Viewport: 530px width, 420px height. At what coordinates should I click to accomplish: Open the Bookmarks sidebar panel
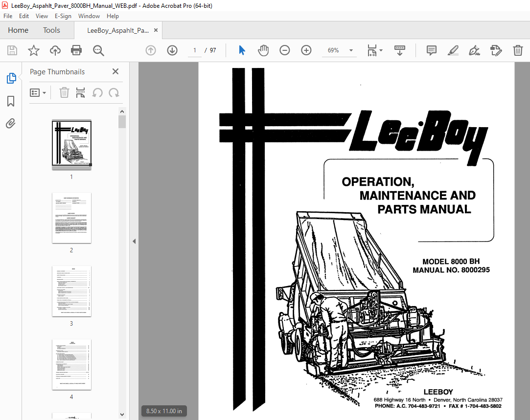pos(11,101)
